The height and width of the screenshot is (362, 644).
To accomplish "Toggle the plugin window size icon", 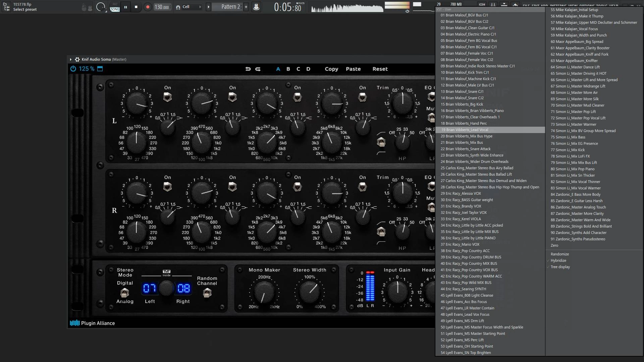I will 100,69.
